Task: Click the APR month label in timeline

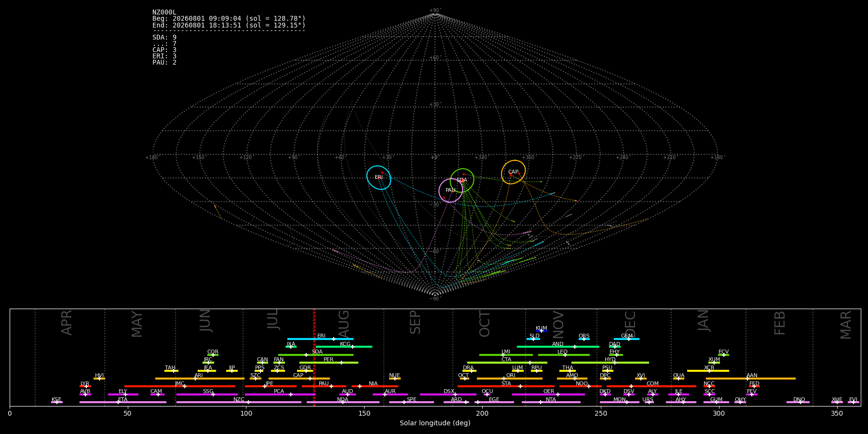Action: [67, 323]
